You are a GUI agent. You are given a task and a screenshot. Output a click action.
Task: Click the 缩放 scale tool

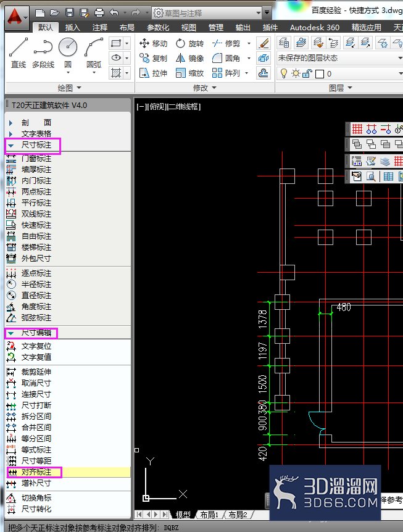tap(190, 73)
